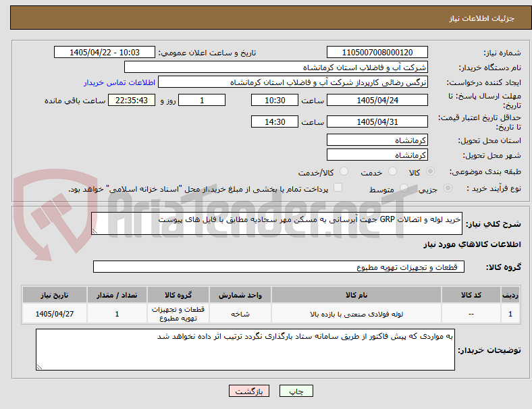Click the deadline time field 10:30

click(275, 101)
